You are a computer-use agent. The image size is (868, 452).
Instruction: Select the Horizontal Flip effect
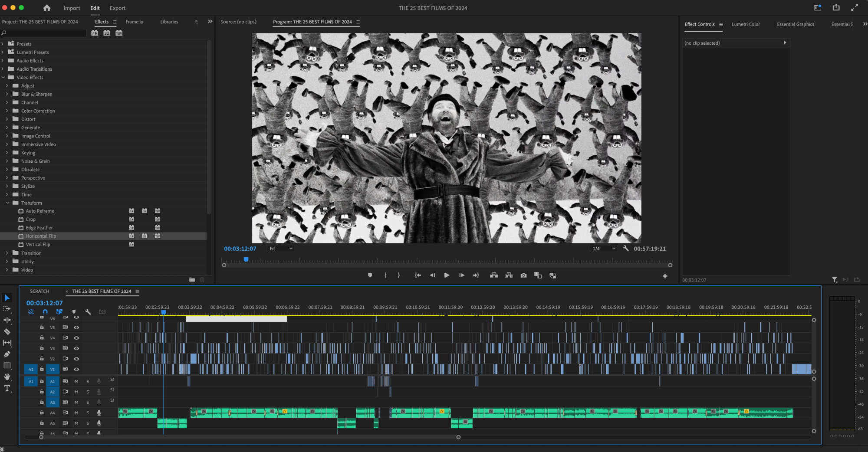click(41, 236)
